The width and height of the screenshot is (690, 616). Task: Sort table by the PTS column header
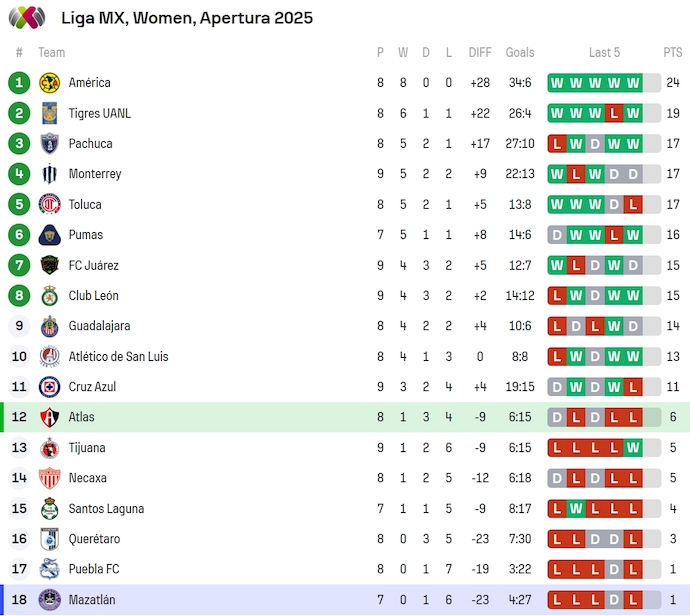tap(672, 53)
